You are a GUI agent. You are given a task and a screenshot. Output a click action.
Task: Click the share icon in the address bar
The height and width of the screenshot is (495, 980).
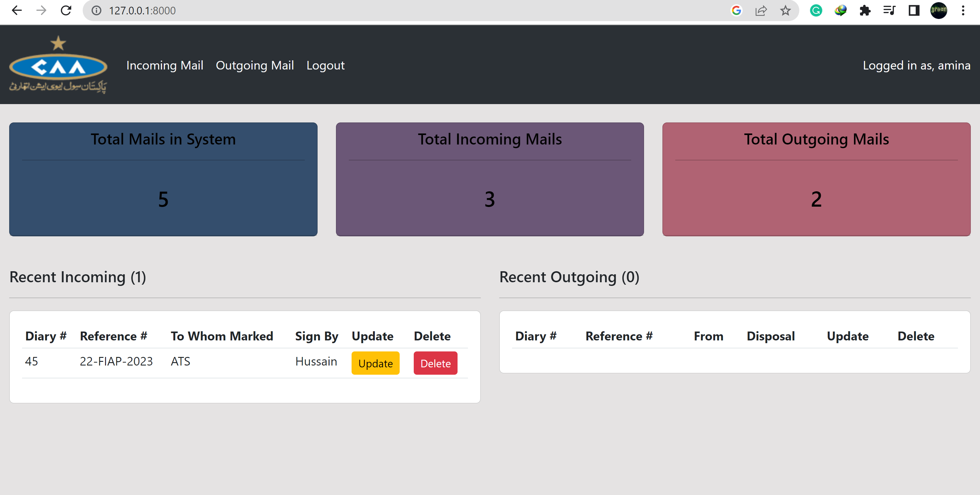point(761,10)
